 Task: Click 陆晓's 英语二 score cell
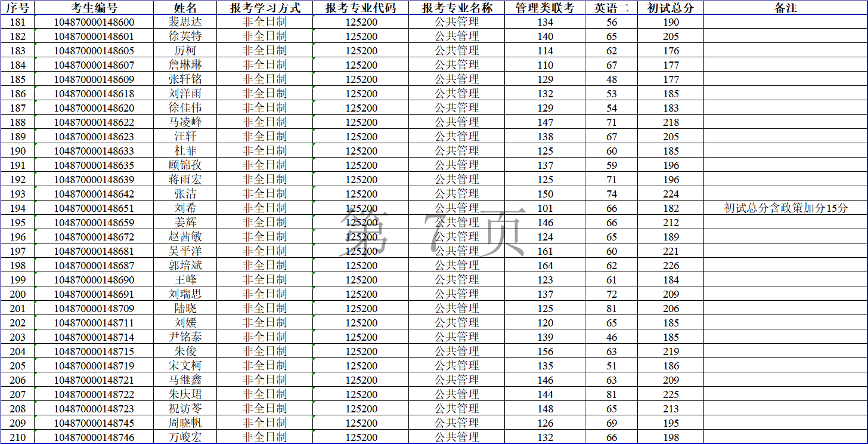pyautogui.click(x=611, y=309)
